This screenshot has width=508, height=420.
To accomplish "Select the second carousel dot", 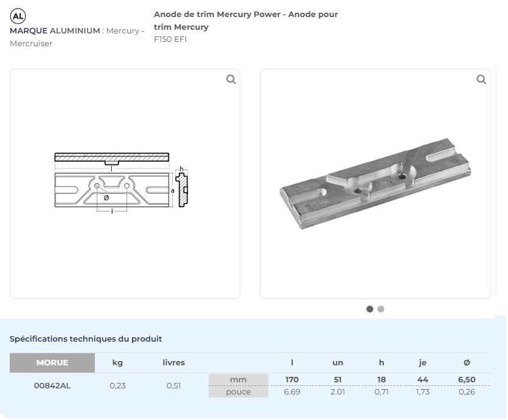I will pos(381,309).
